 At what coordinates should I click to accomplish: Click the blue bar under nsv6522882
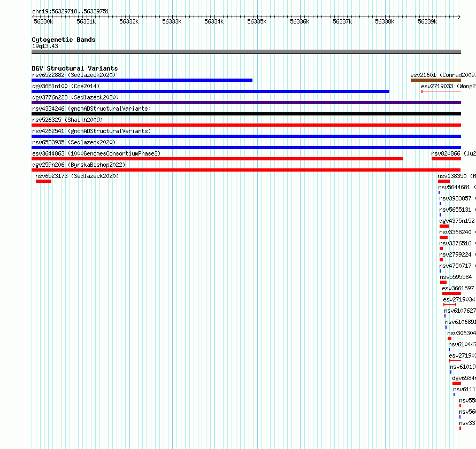point(142,80)
